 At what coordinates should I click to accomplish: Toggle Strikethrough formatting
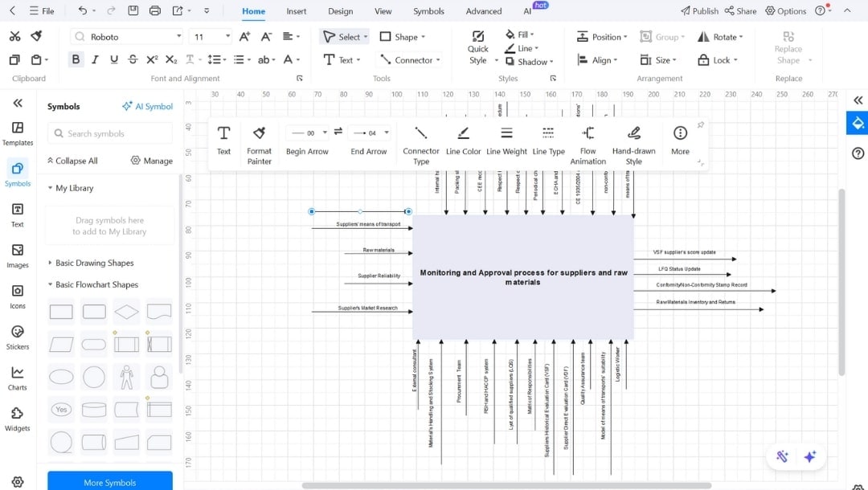click(133, 59)
